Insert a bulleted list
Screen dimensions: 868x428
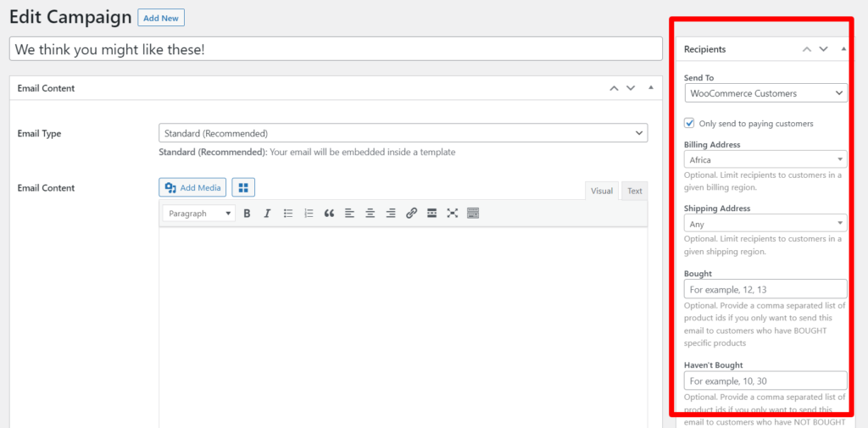click(288, 214)
